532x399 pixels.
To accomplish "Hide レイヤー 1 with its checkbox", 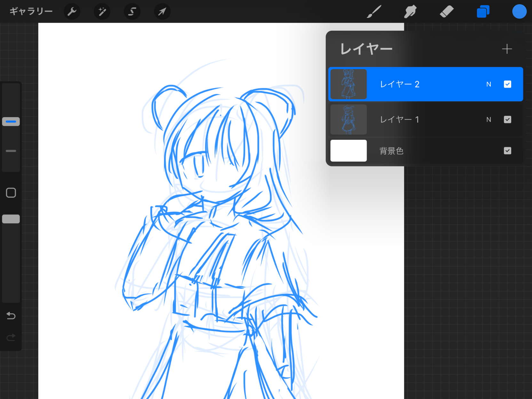I will point(507,119).
